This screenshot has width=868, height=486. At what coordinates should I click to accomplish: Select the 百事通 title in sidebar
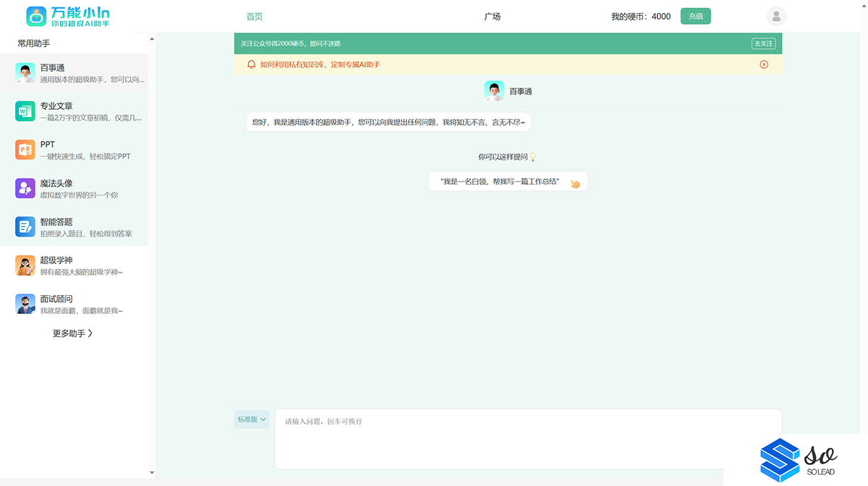click(52, 68)
